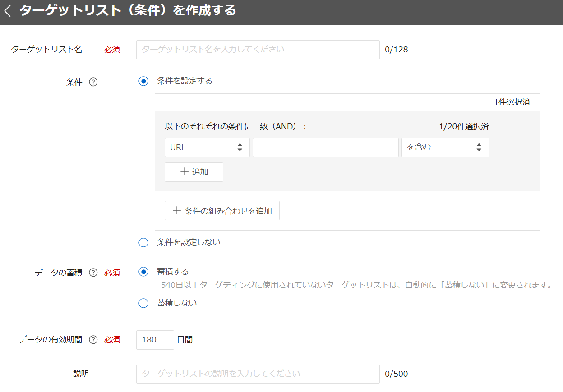Click the page title ターゲットリスト（条件）を作成する
Viewport: 563px width, 392px height.
coord(128,11)
